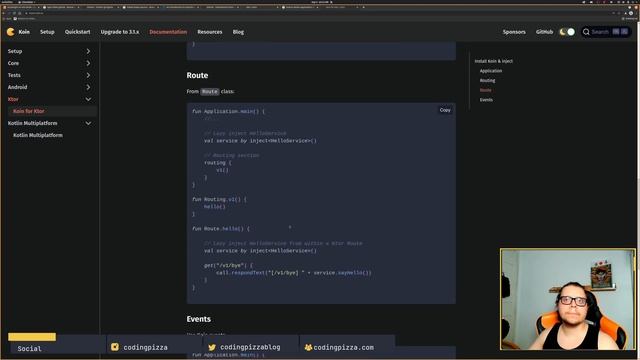
Task: Select Ktor category label in sidebar
Action: [x=13, y=99]
